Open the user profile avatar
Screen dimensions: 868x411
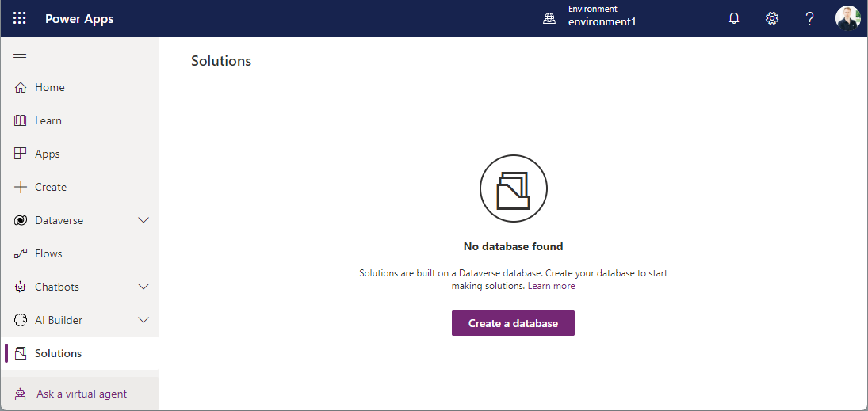coord(848,18)
